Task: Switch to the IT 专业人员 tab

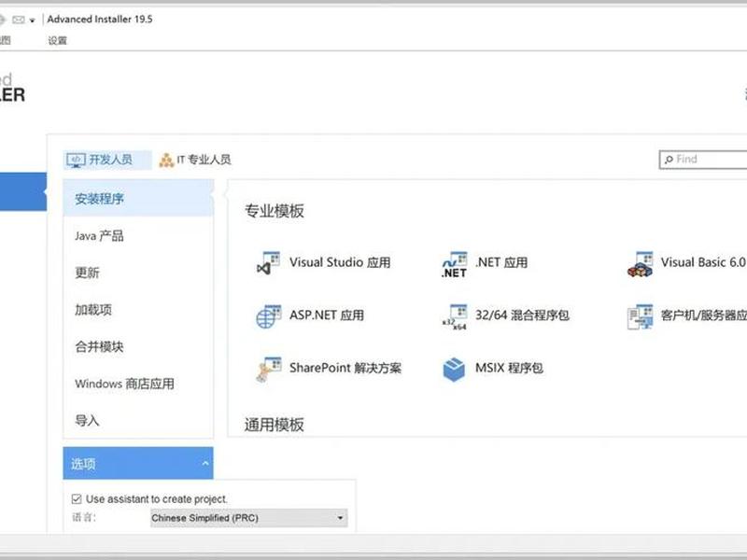Action: coord(195,160)
